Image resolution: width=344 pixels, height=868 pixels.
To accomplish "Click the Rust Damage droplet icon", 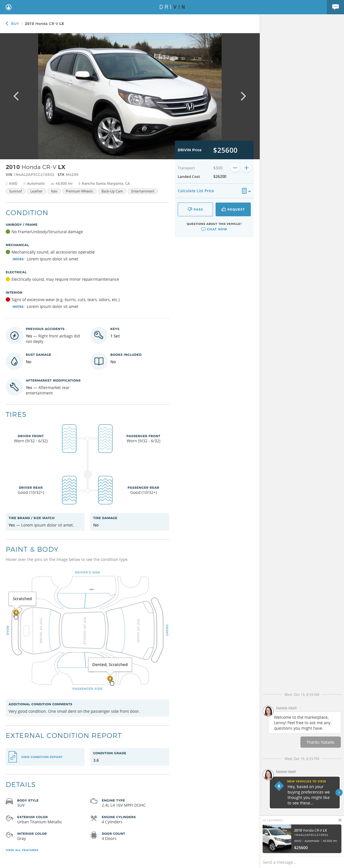I will [14, 361].
